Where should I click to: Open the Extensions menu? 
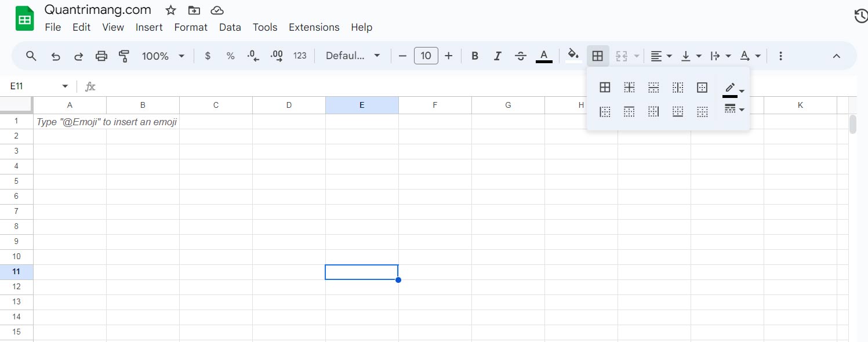pos(314,27)
